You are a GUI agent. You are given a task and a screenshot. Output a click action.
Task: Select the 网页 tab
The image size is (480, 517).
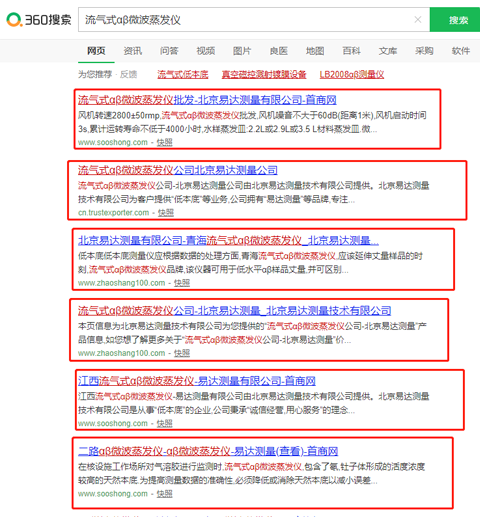click(x=96, y=51)
